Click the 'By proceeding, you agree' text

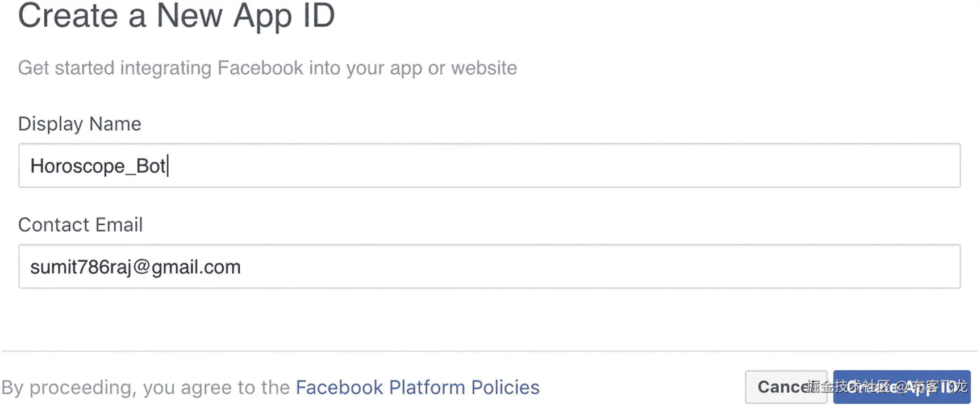(145, 387)
